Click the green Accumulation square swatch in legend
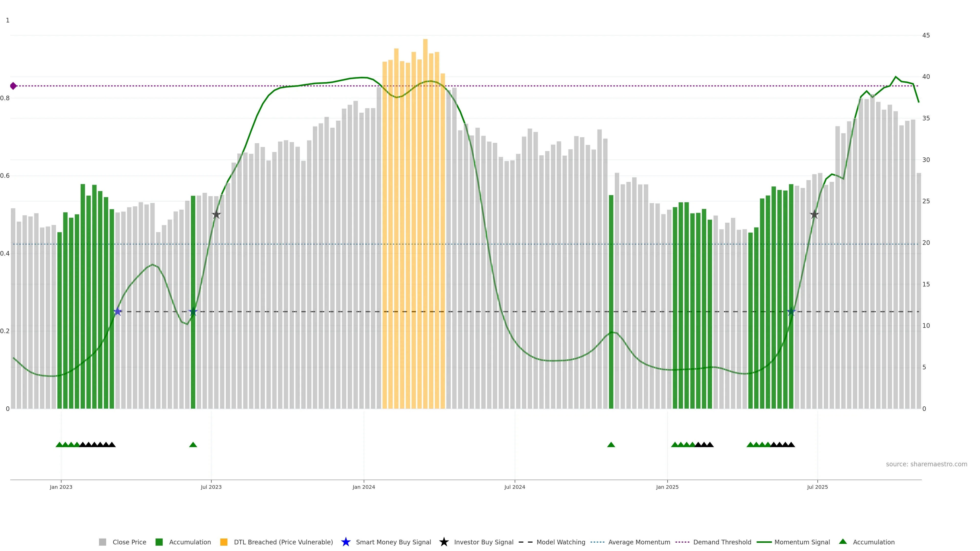Image resolution: width=980 pixels, height=551 pixels. tap(159, 542)
